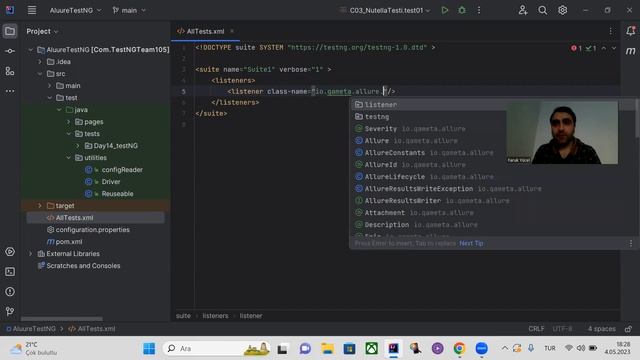The image size is (640, 360).
Task: Expand the pages package
Action: tap(69, 122)
